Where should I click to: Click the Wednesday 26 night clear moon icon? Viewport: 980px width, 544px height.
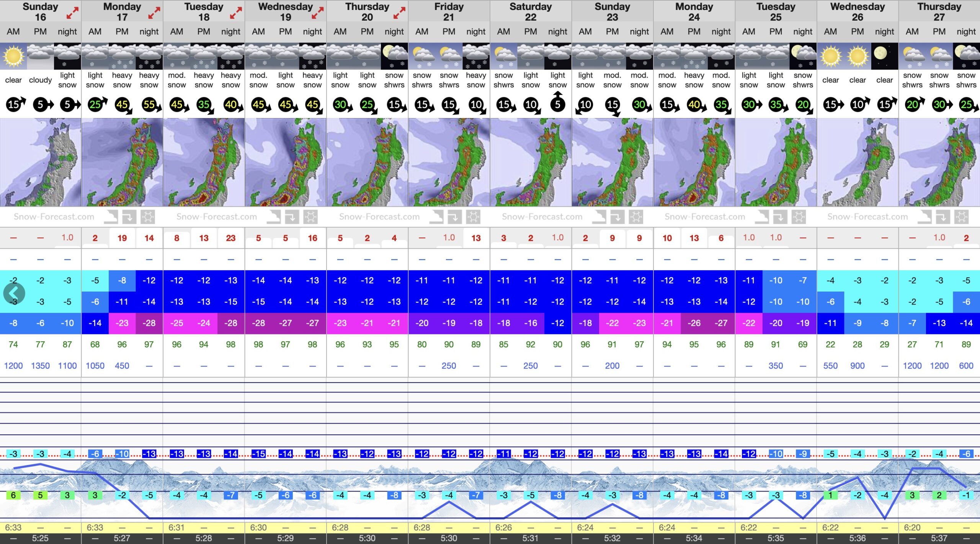tap(884, 56)
